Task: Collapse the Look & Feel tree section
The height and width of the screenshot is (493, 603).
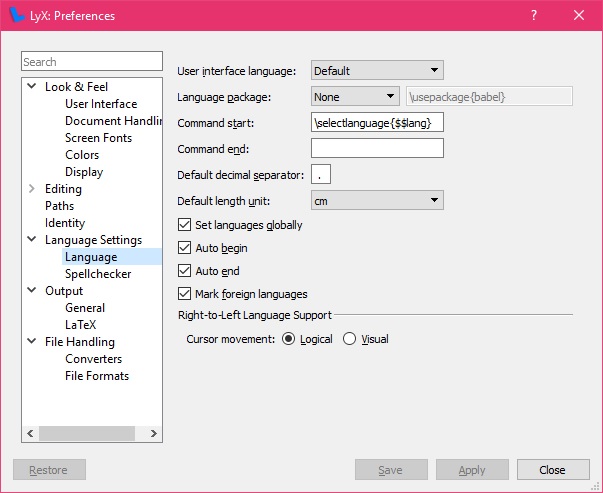Action: [x=32, y=86]
